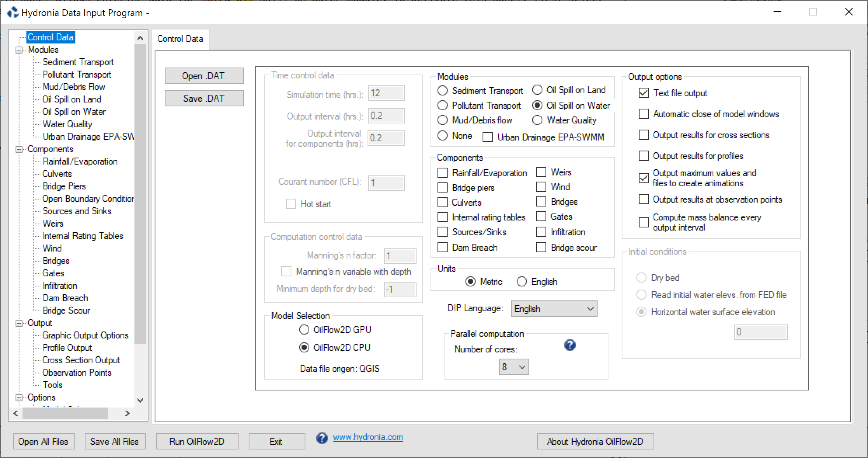This screenshot has height=458, width=868.
Task: Click the Save All Files button
Action: click(115, 441)
